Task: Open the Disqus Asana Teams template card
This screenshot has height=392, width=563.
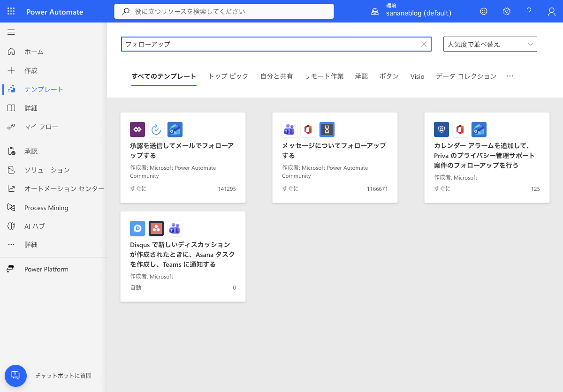Action: tap(183, 256)
